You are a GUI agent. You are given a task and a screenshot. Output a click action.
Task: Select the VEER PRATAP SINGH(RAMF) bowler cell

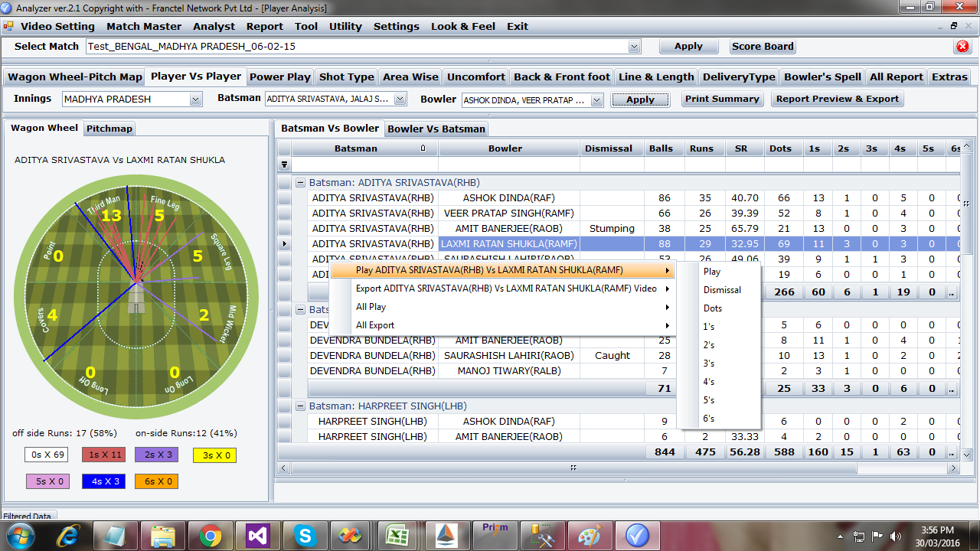click(x=509, y=214)
